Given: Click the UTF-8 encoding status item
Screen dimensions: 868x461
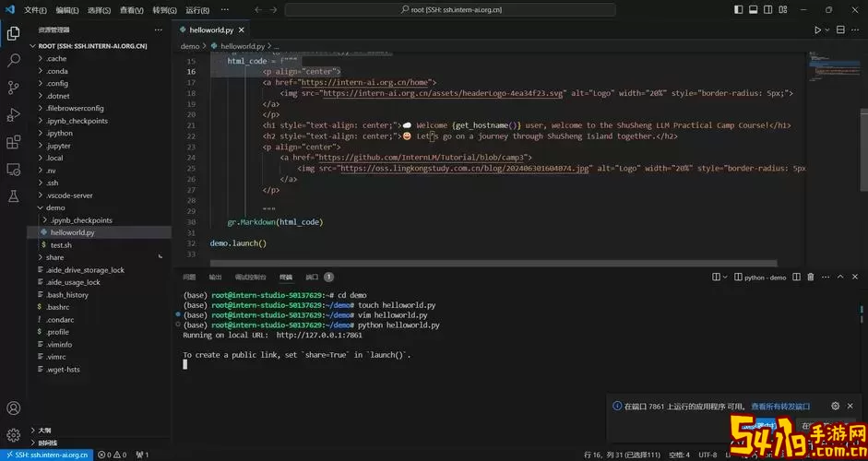Looking at the screenshot, I should tap(707, 455).
